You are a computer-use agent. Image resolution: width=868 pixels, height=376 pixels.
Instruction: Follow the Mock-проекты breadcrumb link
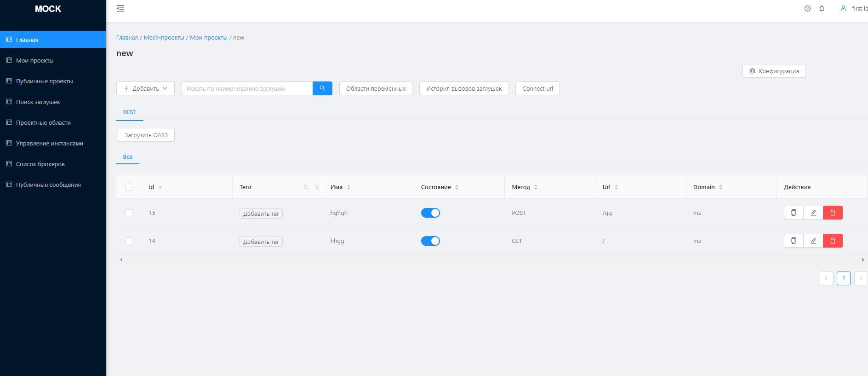tap(164, 37)
